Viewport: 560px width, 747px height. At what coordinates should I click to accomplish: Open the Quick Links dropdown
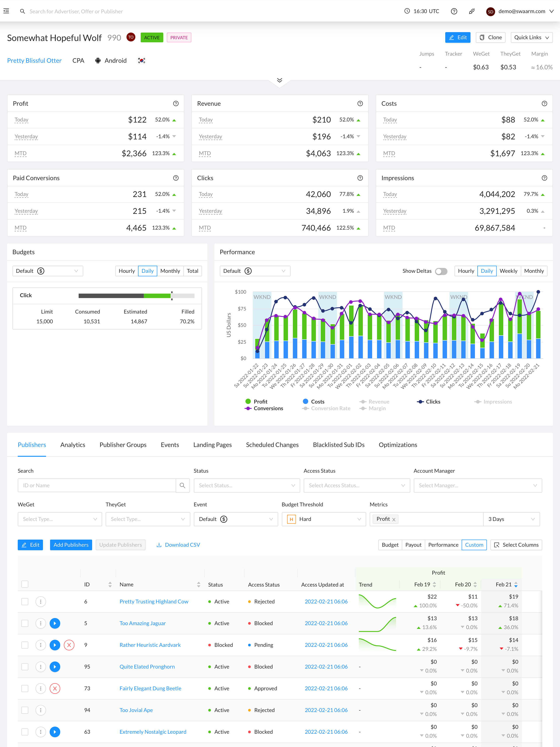click(531, 37)
